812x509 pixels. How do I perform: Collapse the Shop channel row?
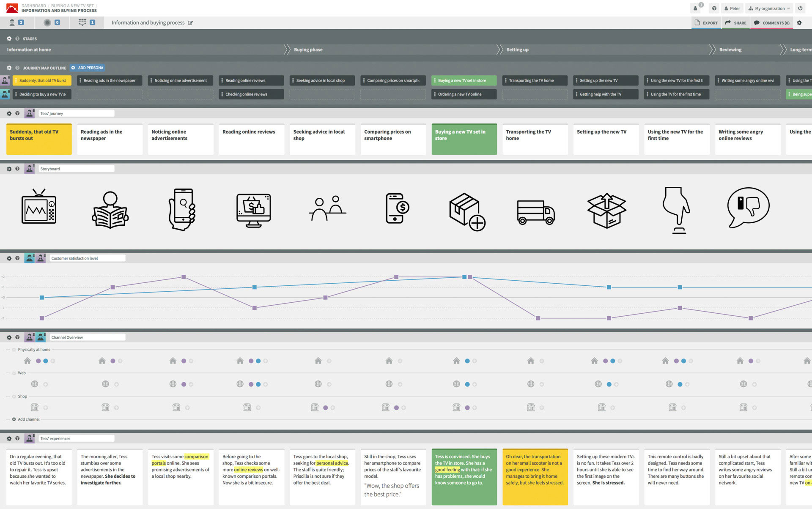point(8,396)
